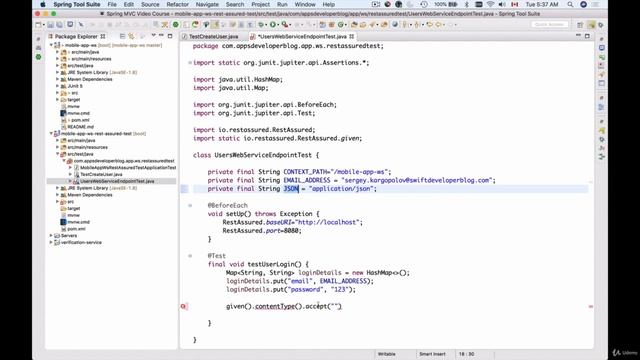640x360 pixels.
Task: Collapse the @Test testUserLogin method fold
Action: [x=190, y=256]
